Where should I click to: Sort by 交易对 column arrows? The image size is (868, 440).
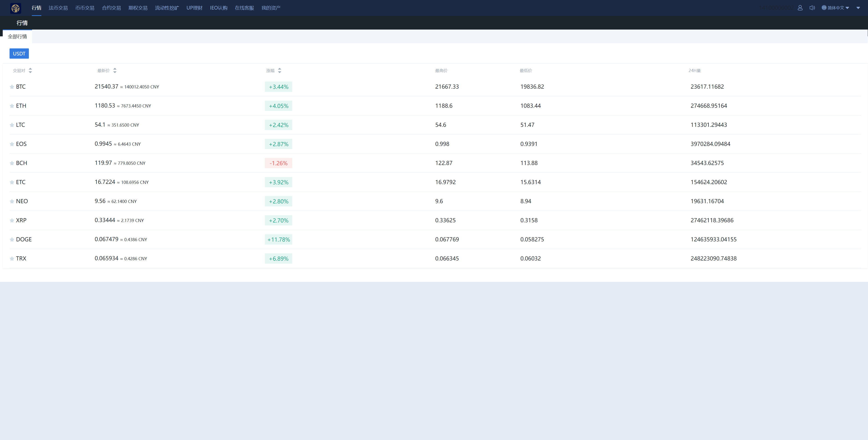pos(30,70)
